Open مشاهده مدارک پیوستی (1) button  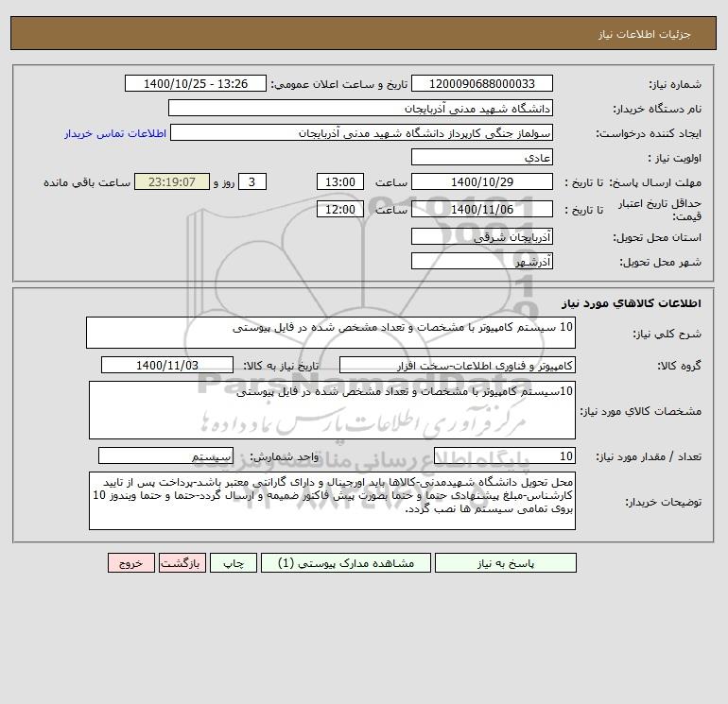tap(346, 563)
